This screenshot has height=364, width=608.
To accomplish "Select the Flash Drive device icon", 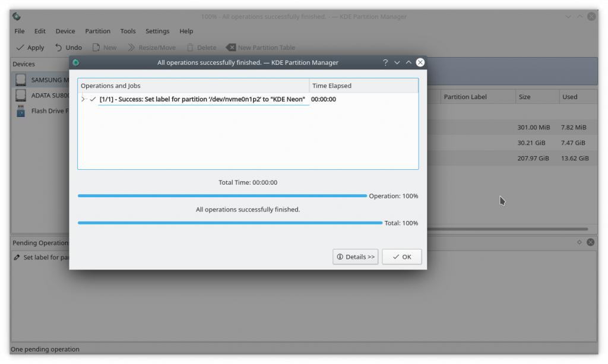I will click(x=21, y=111).
